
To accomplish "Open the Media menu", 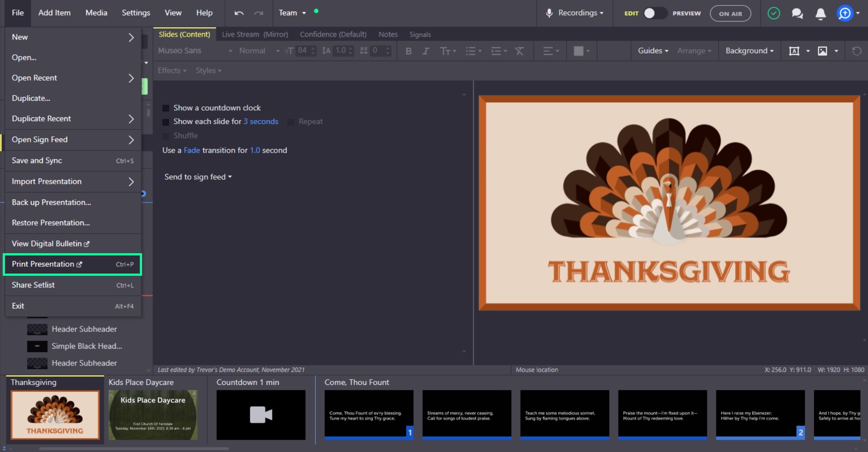I will pos(96,13).
